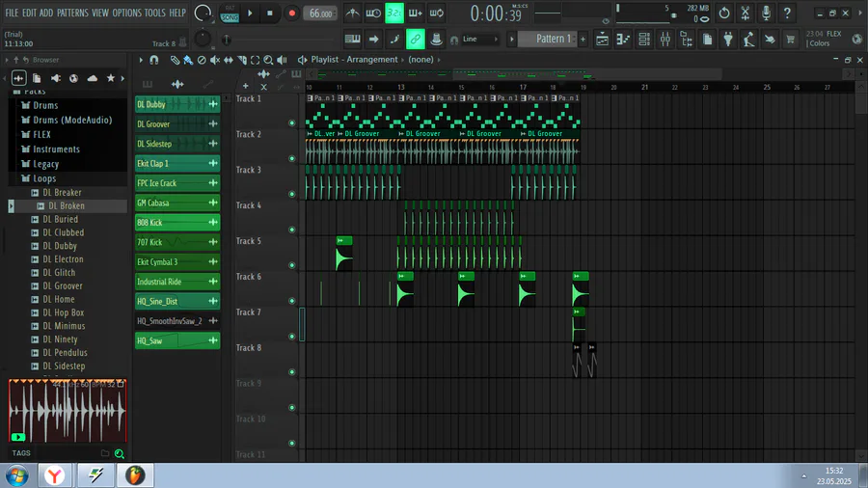The height and width of the screenshot is (488, 868).
Task: Open the Playlist view icon
Action: 602,39
